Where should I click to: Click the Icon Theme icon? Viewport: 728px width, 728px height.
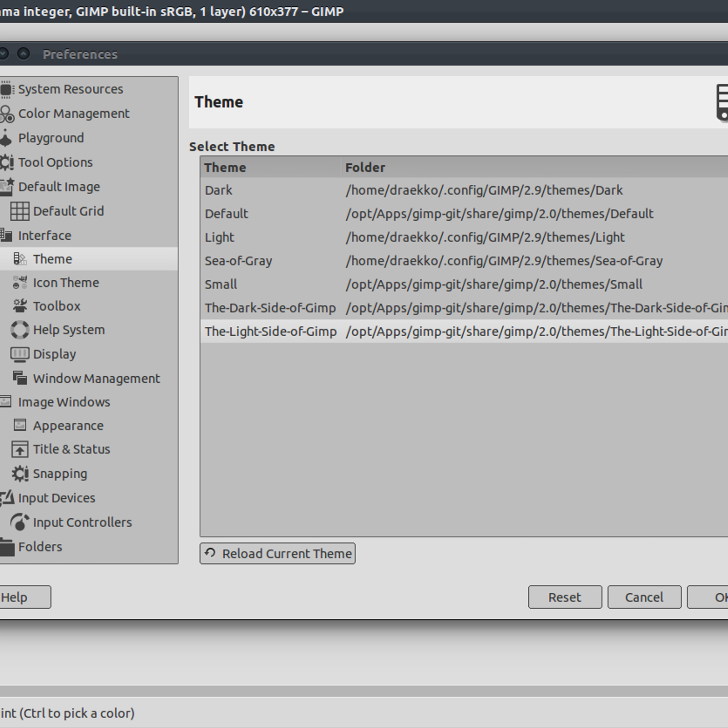pos(20,283)
